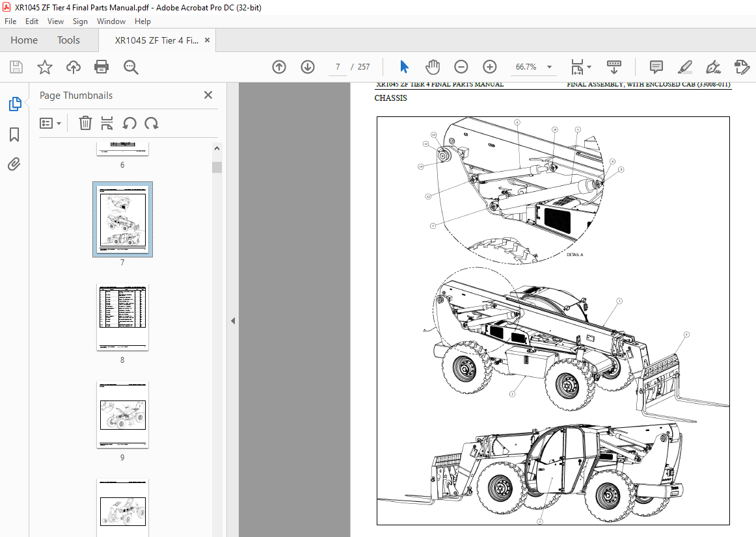Click the thumbnails panel scroll up arrow

click(217, 148)
